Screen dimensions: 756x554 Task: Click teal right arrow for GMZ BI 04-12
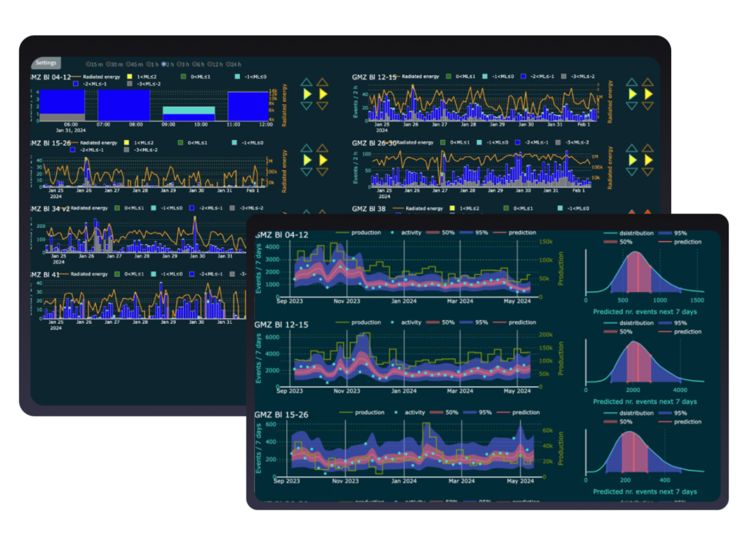(x=307, y=94)
